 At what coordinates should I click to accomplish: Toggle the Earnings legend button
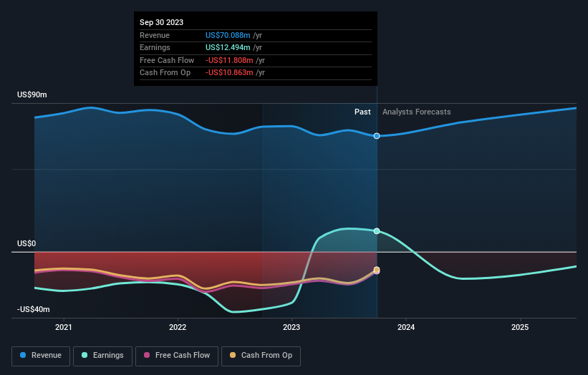102,356
